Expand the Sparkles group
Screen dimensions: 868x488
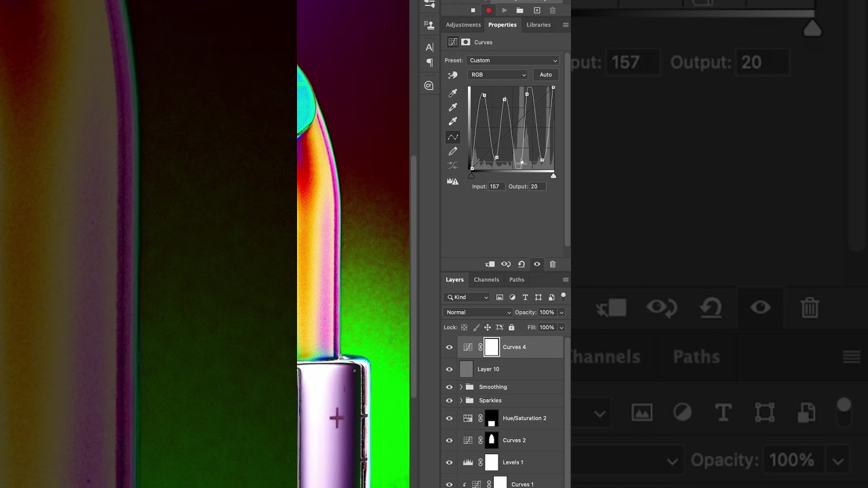click(x=461, y=401)
